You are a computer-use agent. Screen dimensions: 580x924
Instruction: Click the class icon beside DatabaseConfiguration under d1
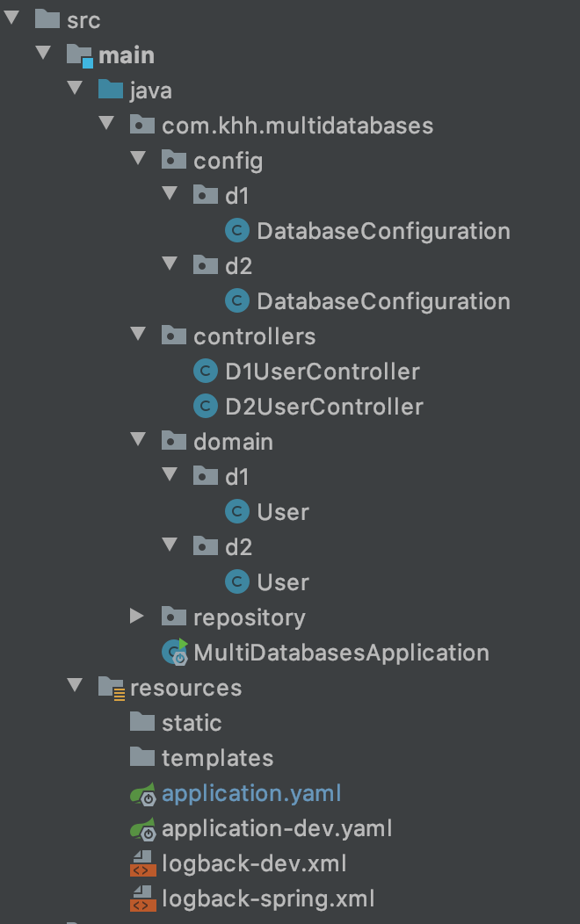236,230
